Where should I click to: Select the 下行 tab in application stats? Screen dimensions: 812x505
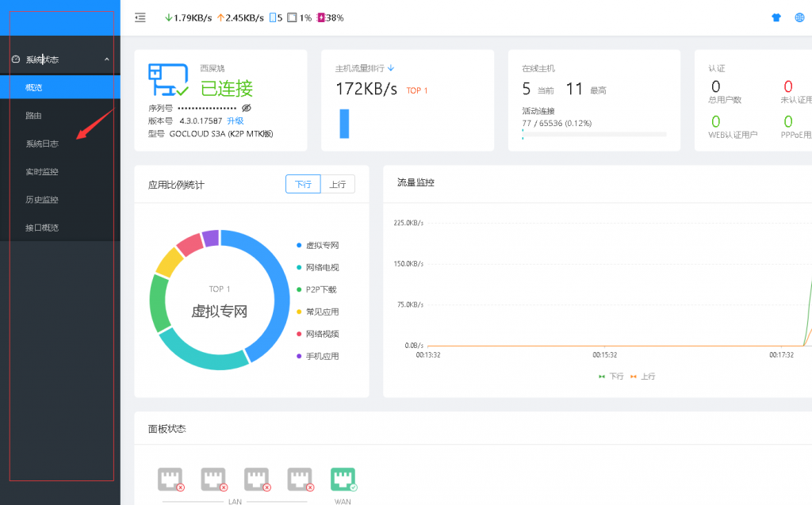pyautogui.click(x=303, y=184)
